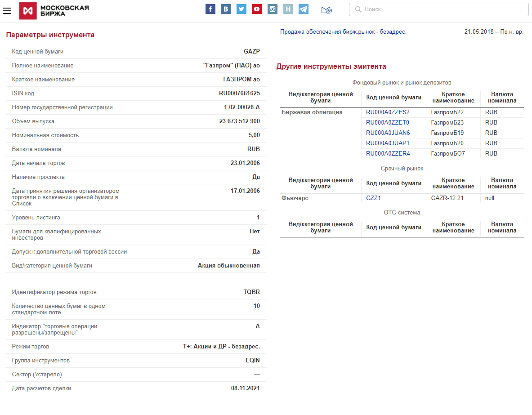Open bond link RU000A0JUAN6
532x415 pixels.
(388, 133)
